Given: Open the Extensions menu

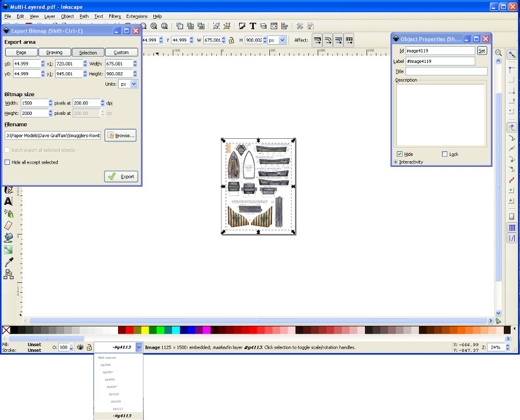Looking at the screenshot, I should (x=137, y=16).
